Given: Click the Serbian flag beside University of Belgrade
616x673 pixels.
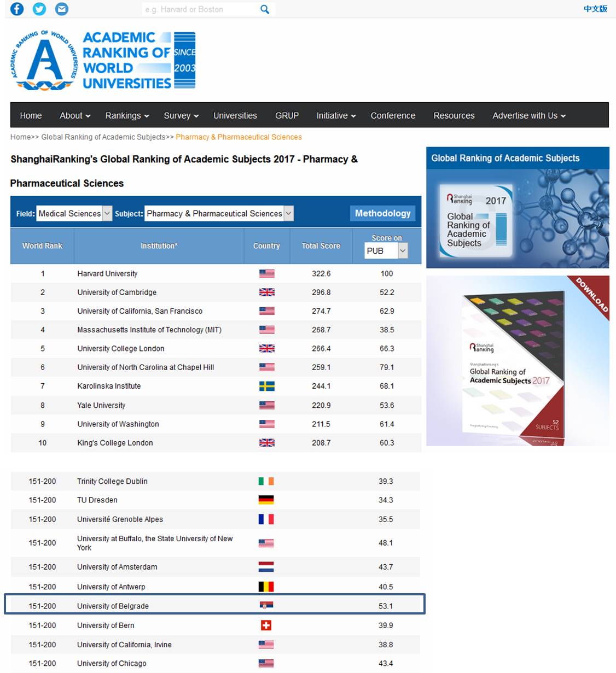Looking at the screenshot, I should click(x=266, y=605).
